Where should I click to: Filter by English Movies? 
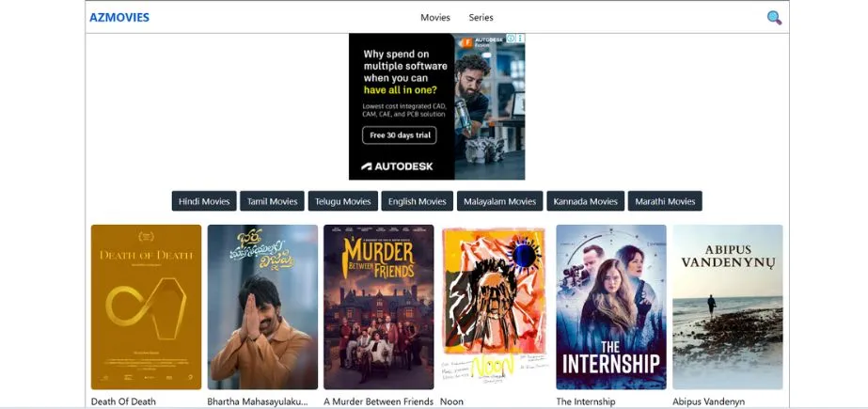tap(418, 201)
